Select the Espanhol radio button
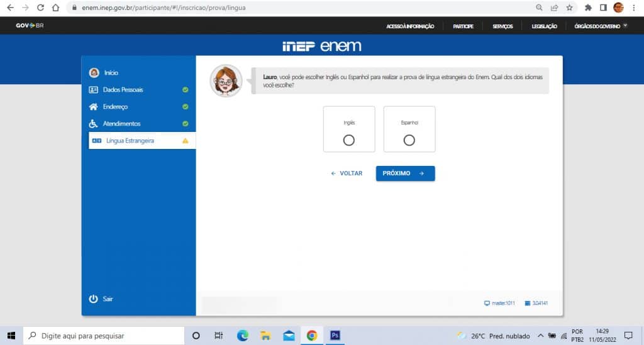Viewport: 644px width, 345px height. pyautogui.click(x=409, y=140)
